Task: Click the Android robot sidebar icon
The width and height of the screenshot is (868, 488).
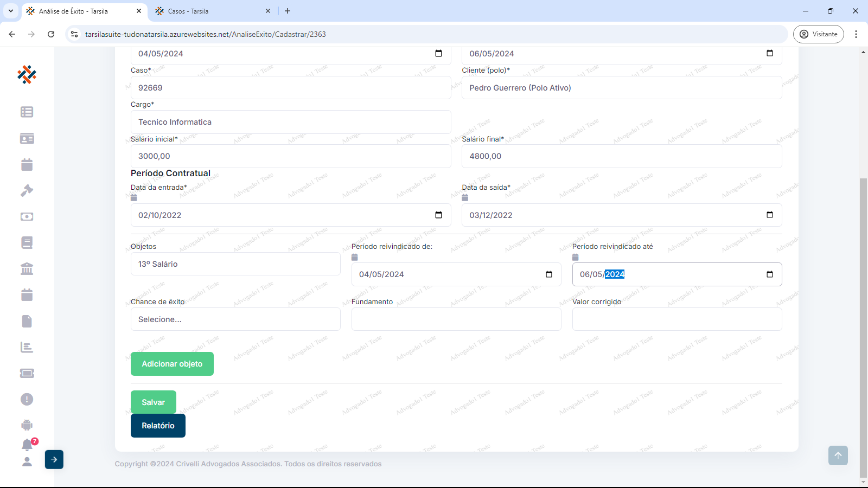Action: point(27,425)
